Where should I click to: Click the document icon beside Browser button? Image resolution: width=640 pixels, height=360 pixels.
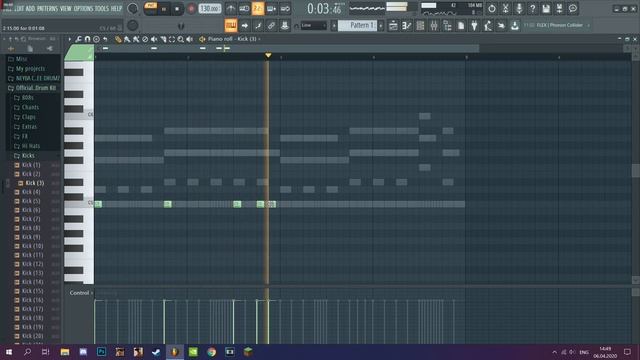[461, 26]
